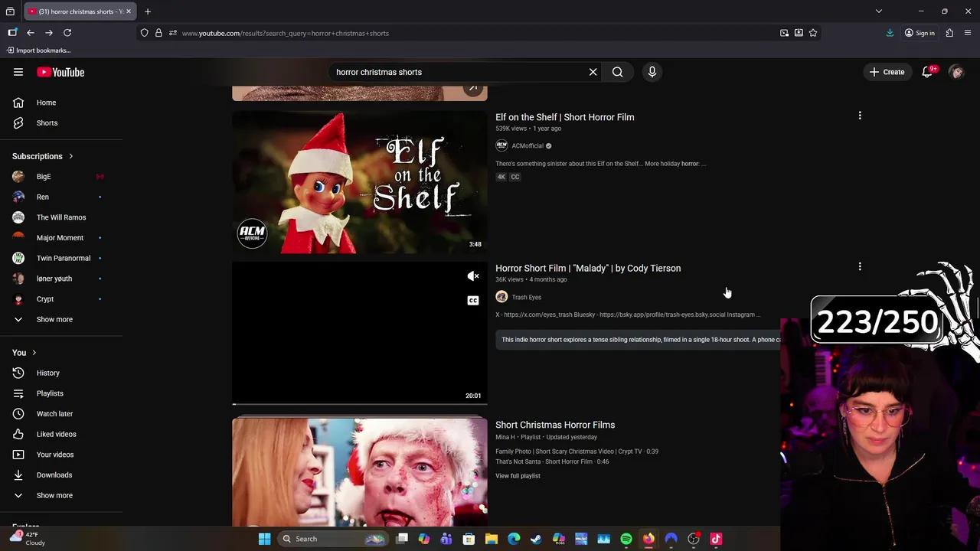Open Major Moment subscription
This screenshot has height=551, width=980.
(x=61, y=238)
